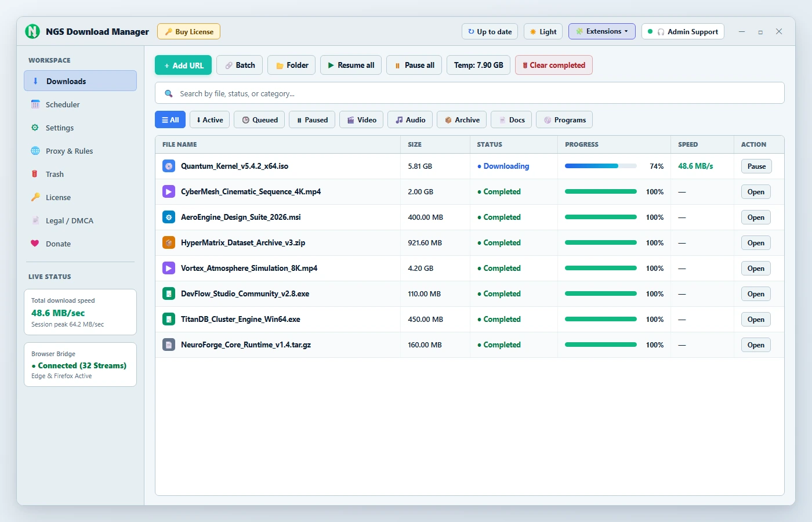Switch to the Archive category filter
Screen dimensions: 812x522
[462, 119]
